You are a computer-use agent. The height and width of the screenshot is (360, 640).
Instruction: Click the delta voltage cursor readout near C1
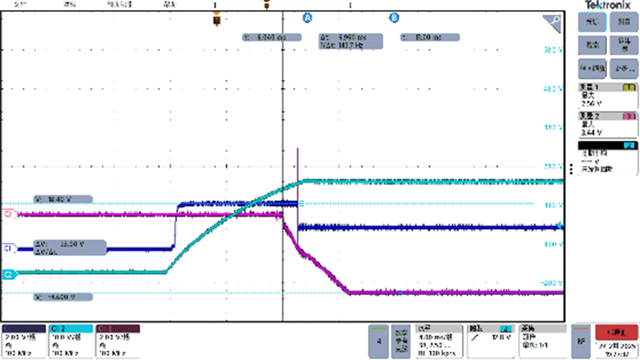pyautogui.click(x=70, y=248)
